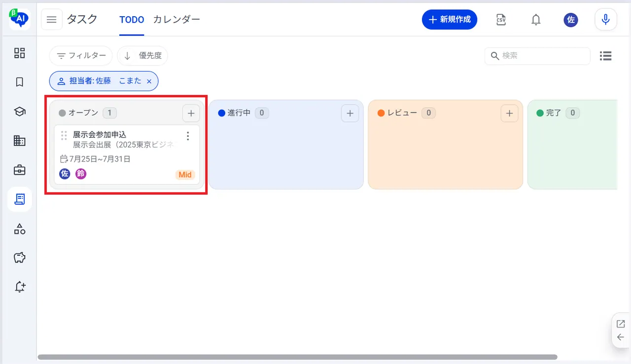Click the 新規作成 button

coord(450,20)
